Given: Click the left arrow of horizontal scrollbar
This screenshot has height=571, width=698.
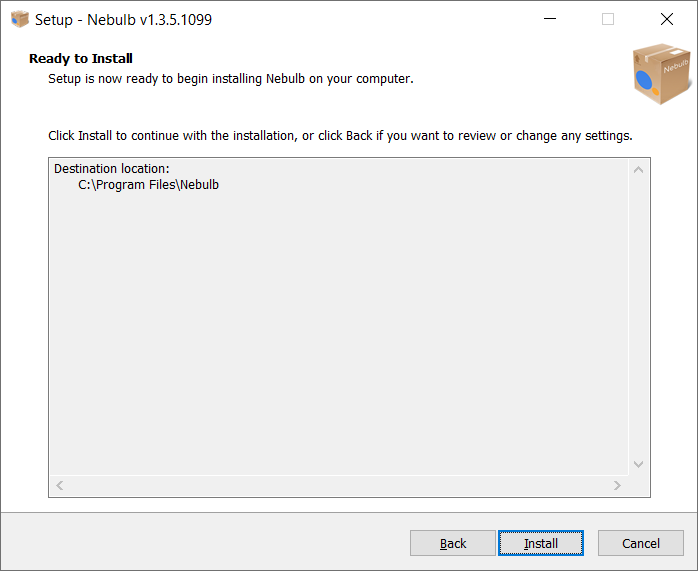Looking at the screenshot, I should 60,485.
